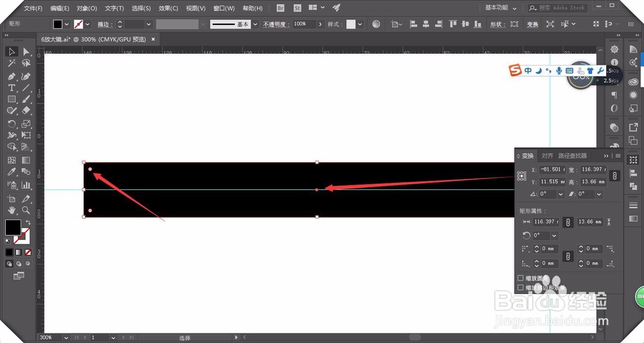The image size is (644, 343).
Task: Open the stroke weight dropdown
Action: 149,24
